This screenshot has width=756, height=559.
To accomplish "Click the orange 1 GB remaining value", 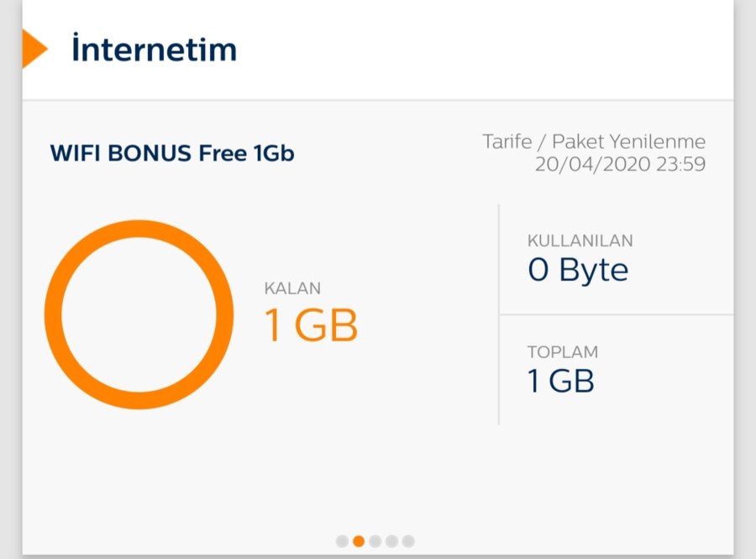I will pyautogui.click(x=312, y=326).
